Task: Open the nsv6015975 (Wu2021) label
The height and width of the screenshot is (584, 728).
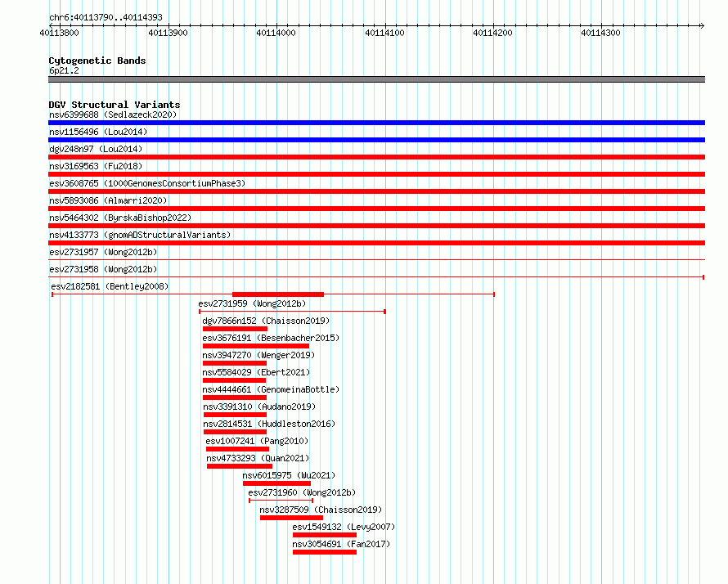Action: click(289, 475)
